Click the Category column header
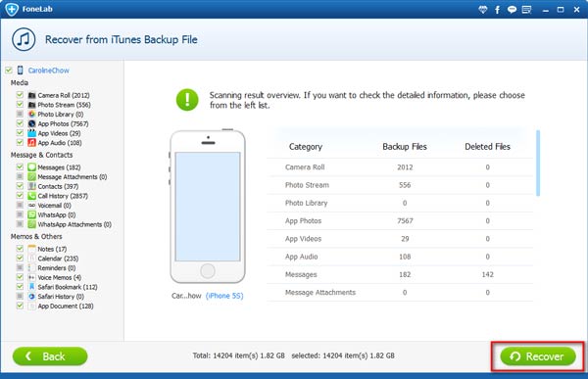Image resolution: width=588 pixels, height=379 pixels. tap(306, 147)
